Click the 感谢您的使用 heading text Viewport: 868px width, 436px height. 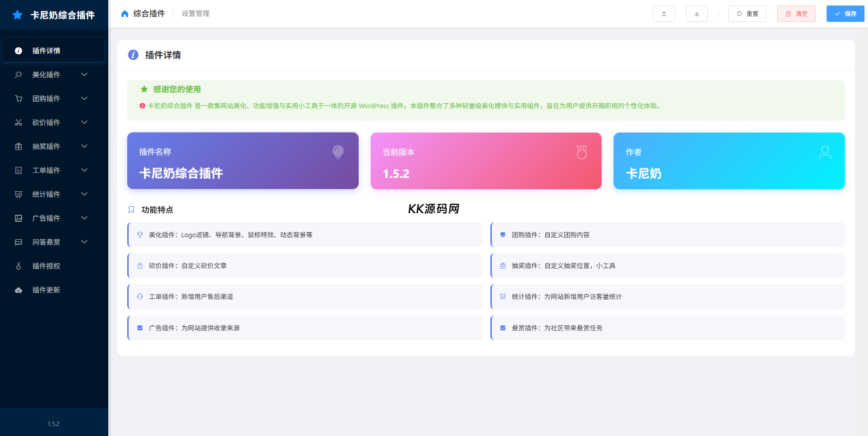click(177, 89)
